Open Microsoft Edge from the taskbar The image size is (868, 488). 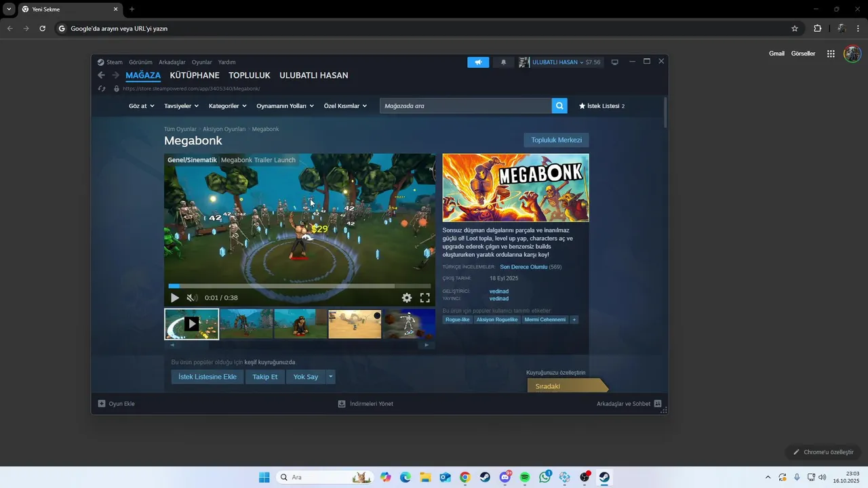pyautogui.click(x=406, y=477)
